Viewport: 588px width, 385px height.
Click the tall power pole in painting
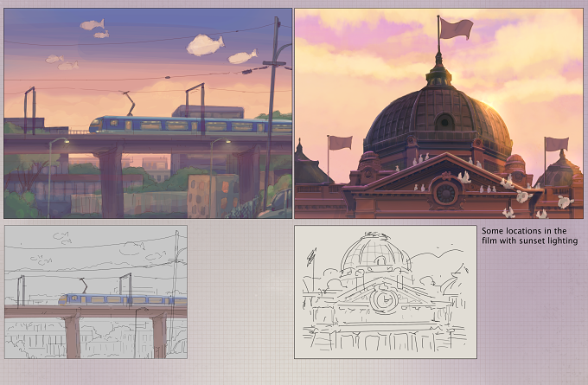click(x=272, y=112)
